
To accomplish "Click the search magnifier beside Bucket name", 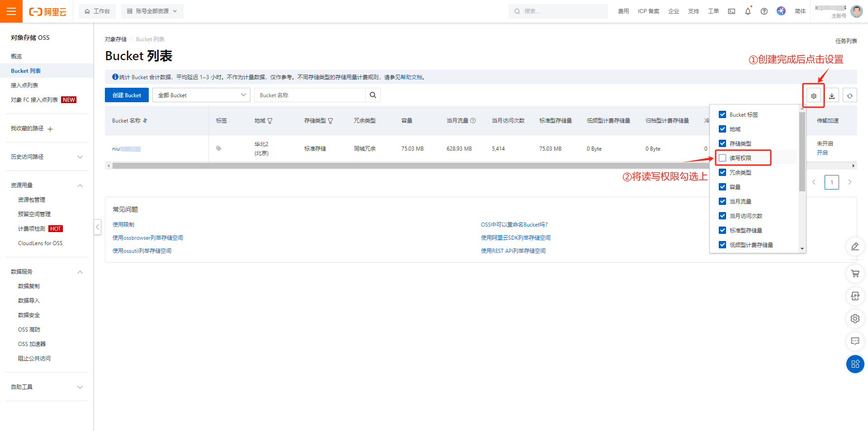I will [373, 95].
